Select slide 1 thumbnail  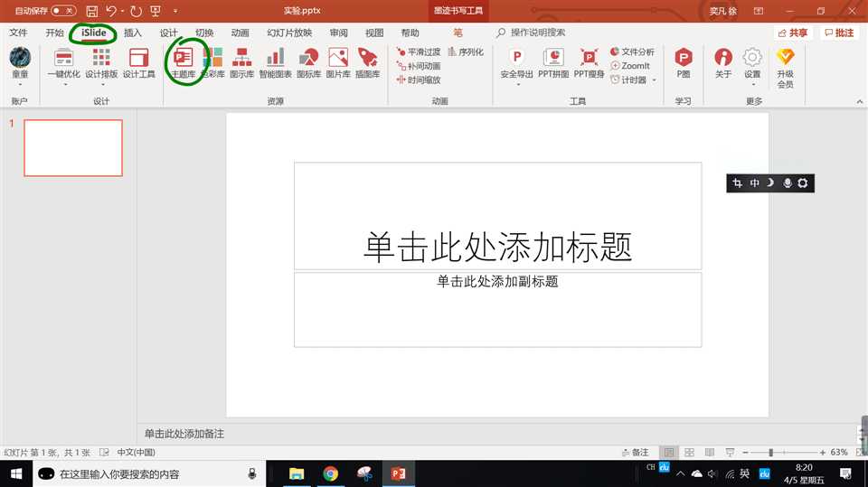click(x=73, y=148)
